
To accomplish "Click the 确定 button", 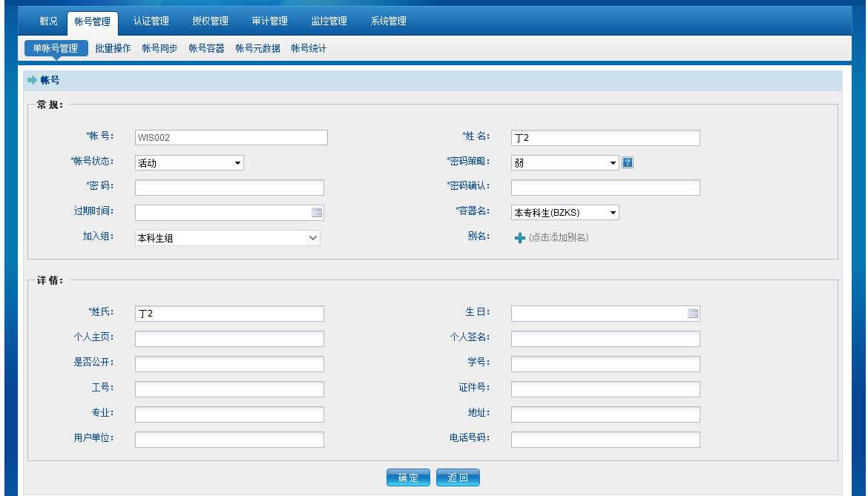I will pyautogui.click(x=408, y=478).
